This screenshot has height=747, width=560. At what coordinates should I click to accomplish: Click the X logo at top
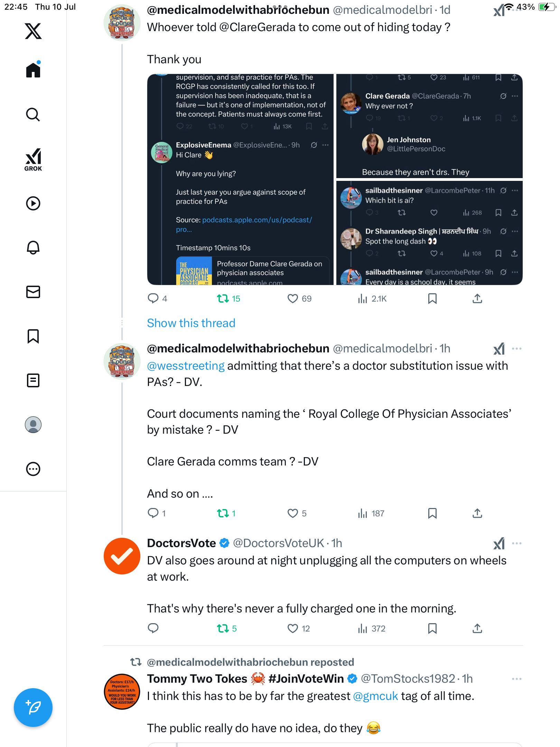[33, 31]
